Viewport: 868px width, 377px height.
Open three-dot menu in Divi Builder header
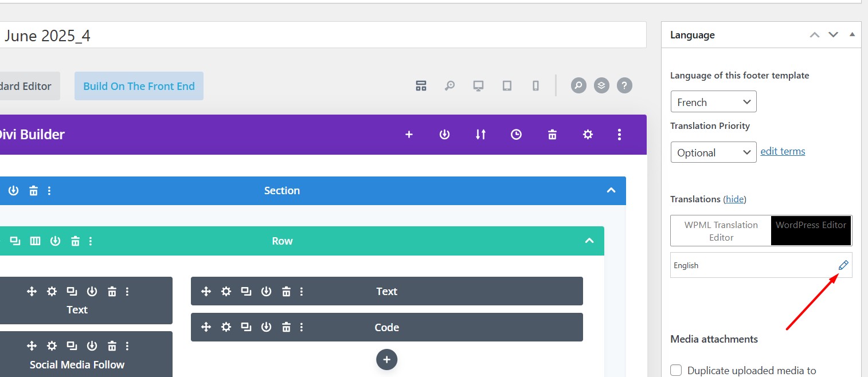(x=619, y=134)
